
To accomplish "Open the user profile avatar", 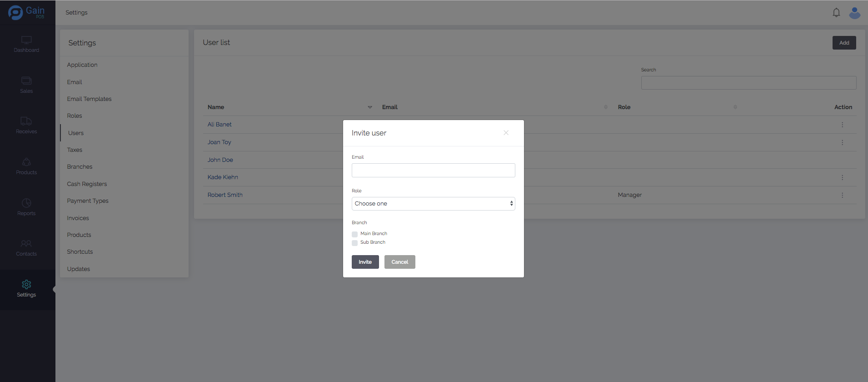I will point(854,13).
